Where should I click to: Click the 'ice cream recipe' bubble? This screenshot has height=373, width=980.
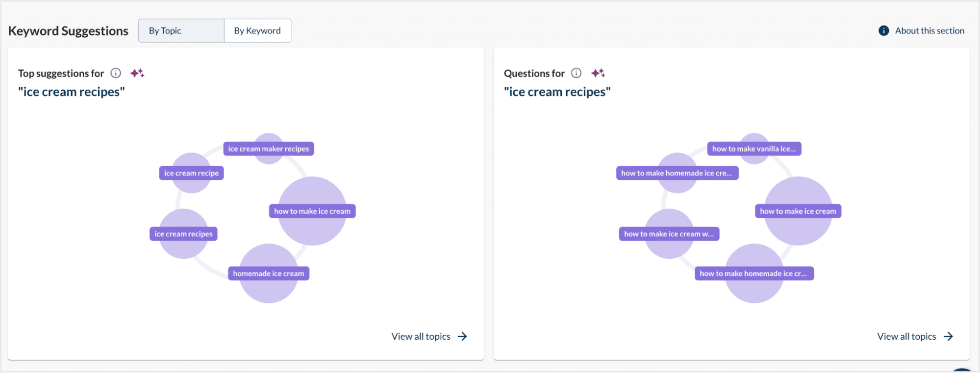(x=191, y=173)
